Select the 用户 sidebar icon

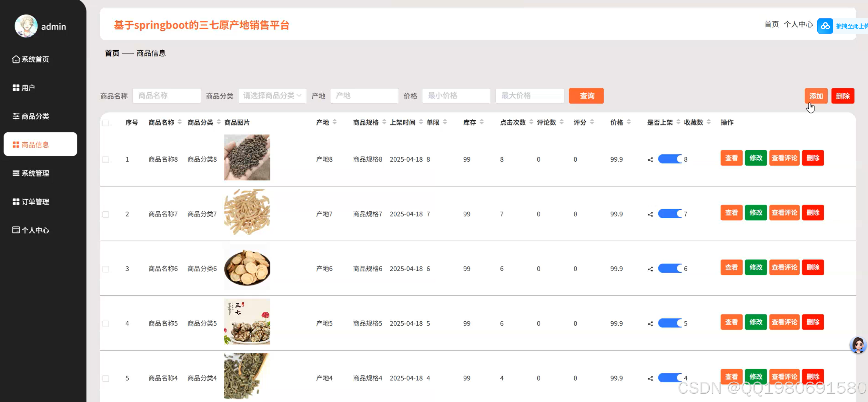16,87
